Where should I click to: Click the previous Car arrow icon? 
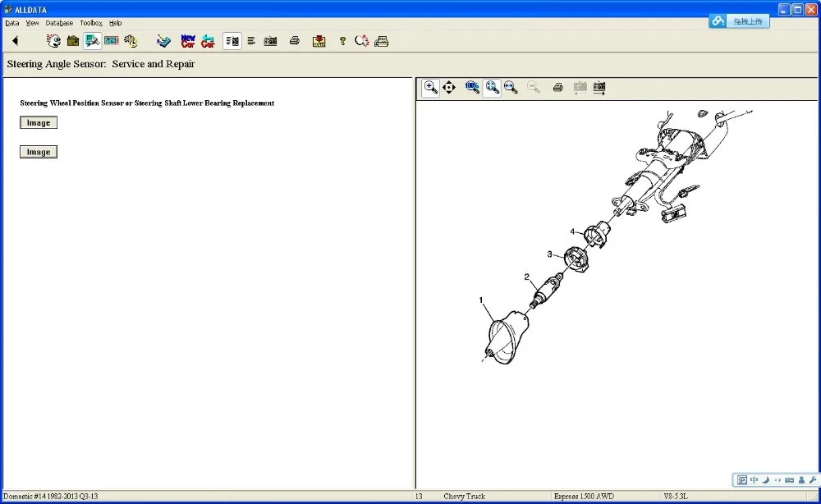click(208, 41)
